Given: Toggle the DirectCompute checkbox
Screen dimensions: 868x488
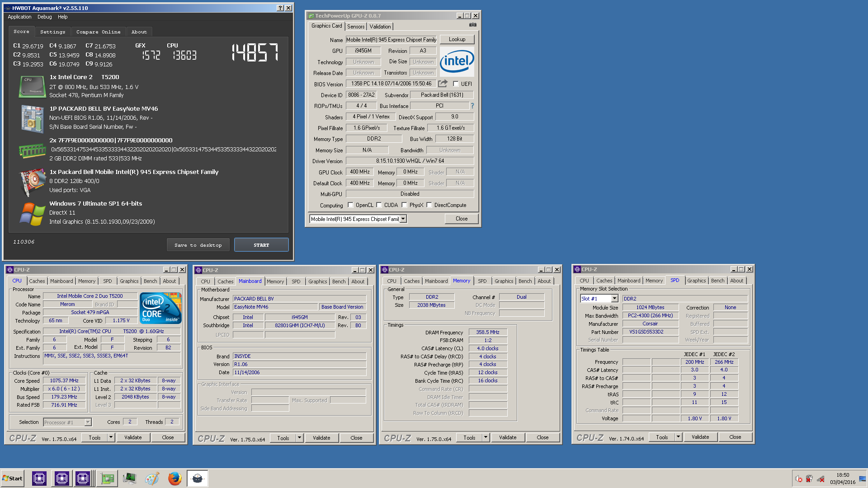Looking at the screenshot, I should pos(429,205).
